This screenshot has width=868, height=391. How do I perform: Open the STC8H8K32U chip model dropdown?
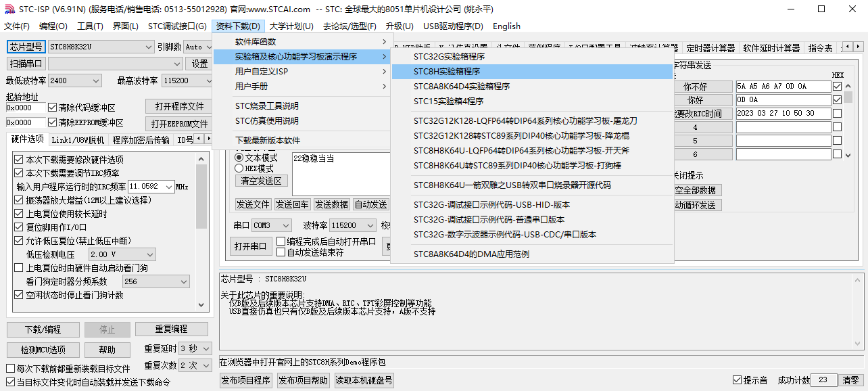[101, 47]
